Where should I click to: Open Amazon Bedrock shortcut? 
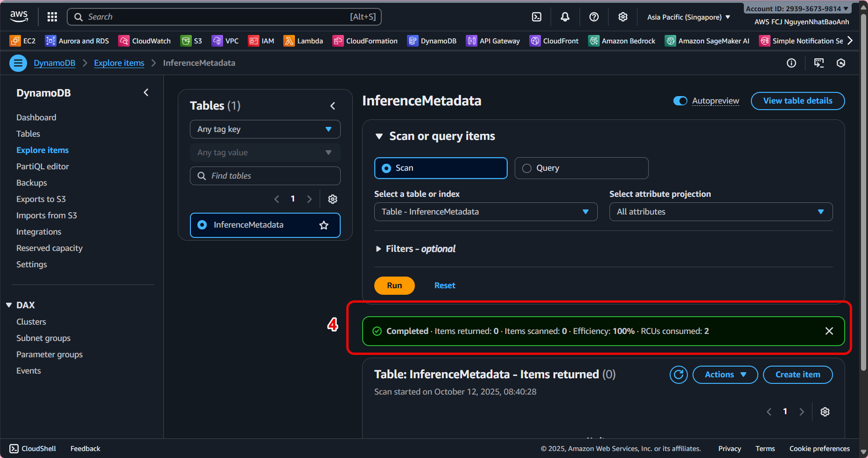(x=622, y=41)
